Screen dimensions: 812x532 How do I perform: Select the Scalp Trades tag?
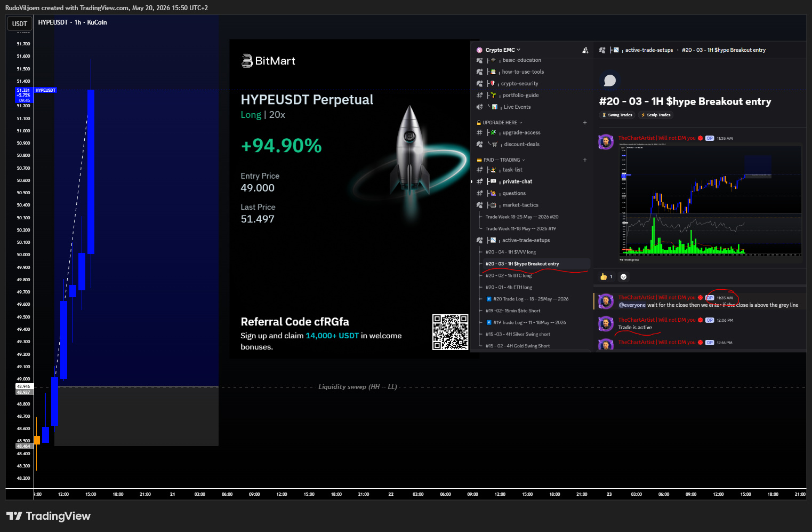655,115
